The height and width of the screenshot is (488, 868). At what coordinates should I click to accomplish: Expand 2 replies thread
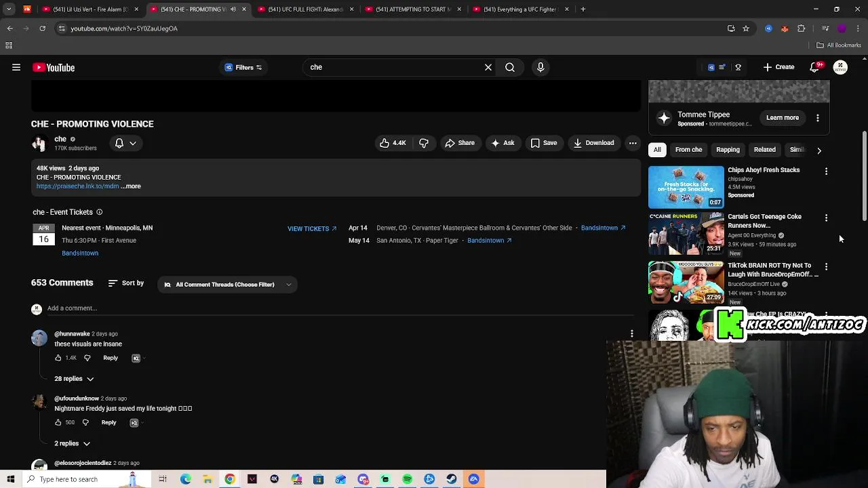point(73,443)
